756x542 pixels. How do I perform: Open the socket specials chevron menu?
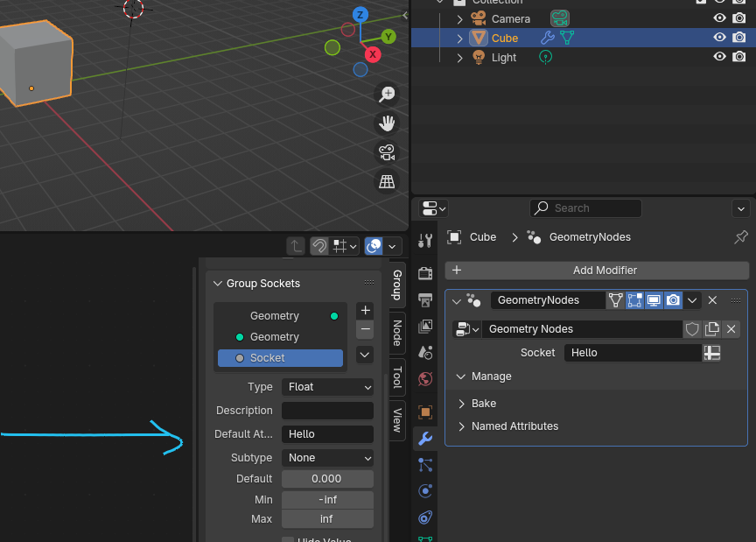click(365, 355)
